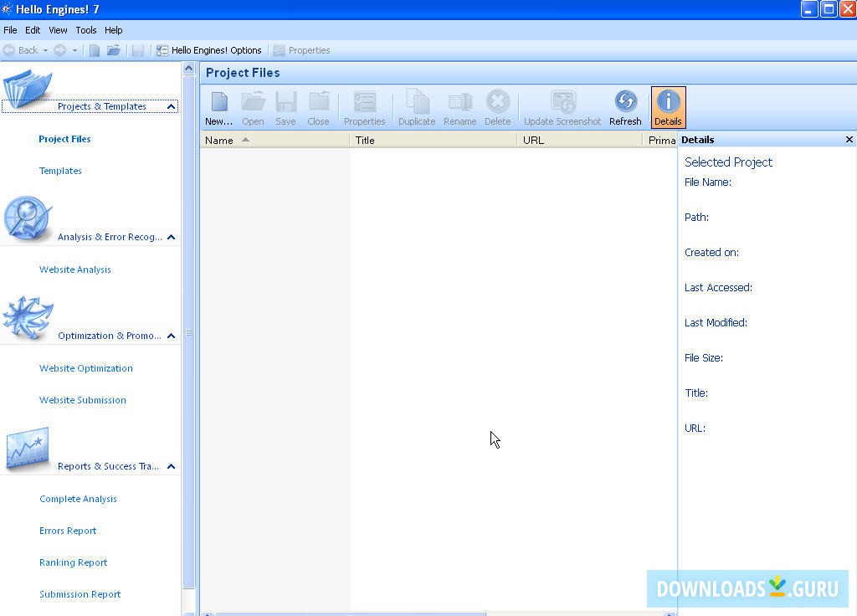
Task: Open the Forward history dropdown arrow
Action: [74, 50]
